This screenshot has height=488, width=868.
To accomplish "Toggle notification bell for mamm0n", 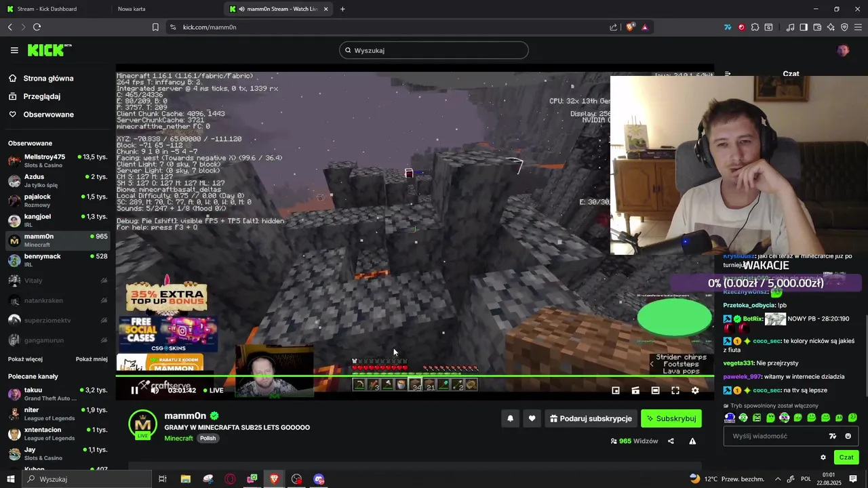I will (x=511, y=419).
